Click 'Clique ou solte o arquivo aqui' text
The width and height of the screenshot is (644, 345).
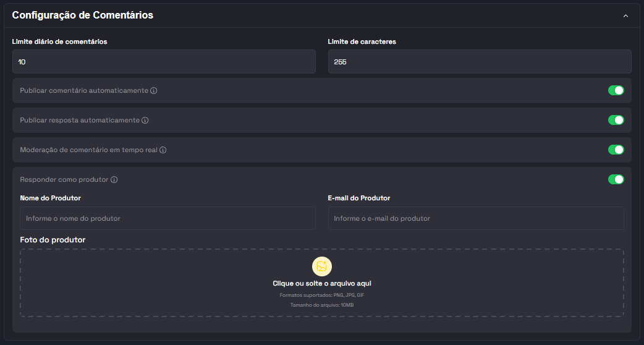(x=322, y=284)
